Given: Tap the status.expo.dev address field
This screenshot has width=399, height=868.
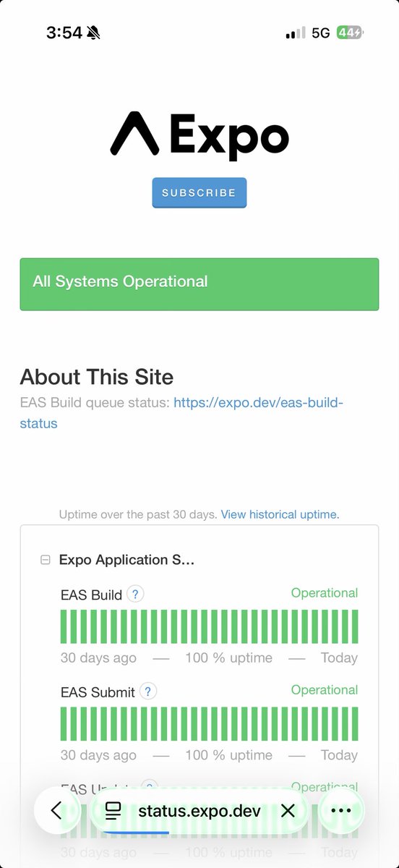Looking at the screenshot, I should 199,811.
